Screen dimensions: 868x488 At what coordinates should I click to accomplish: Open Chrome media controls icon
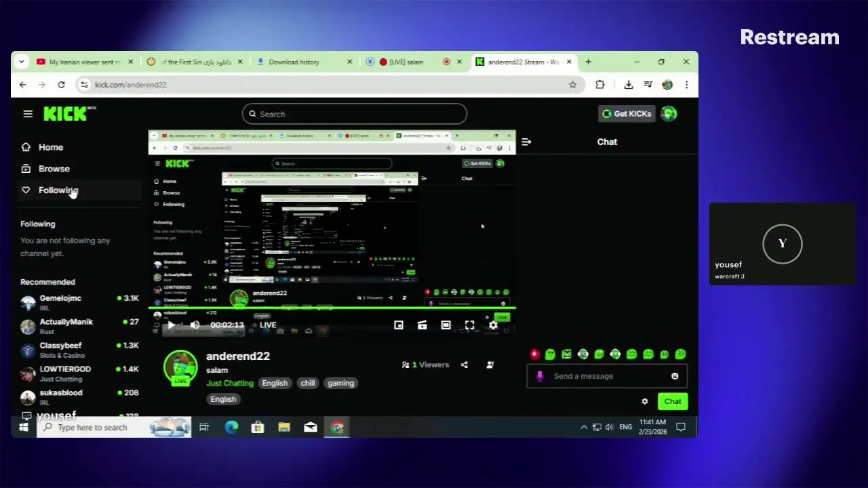tap(648, 85)
